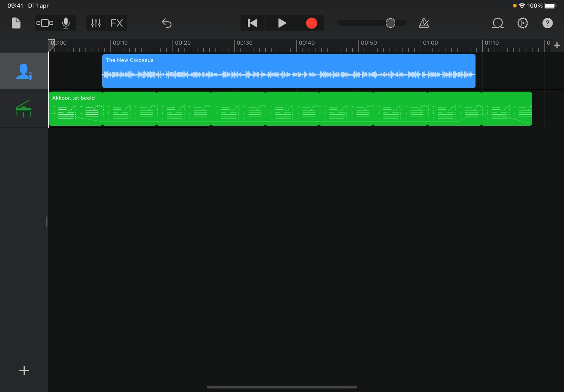
Task: Select the audio recorder voice track header
Action: (24, 71)
